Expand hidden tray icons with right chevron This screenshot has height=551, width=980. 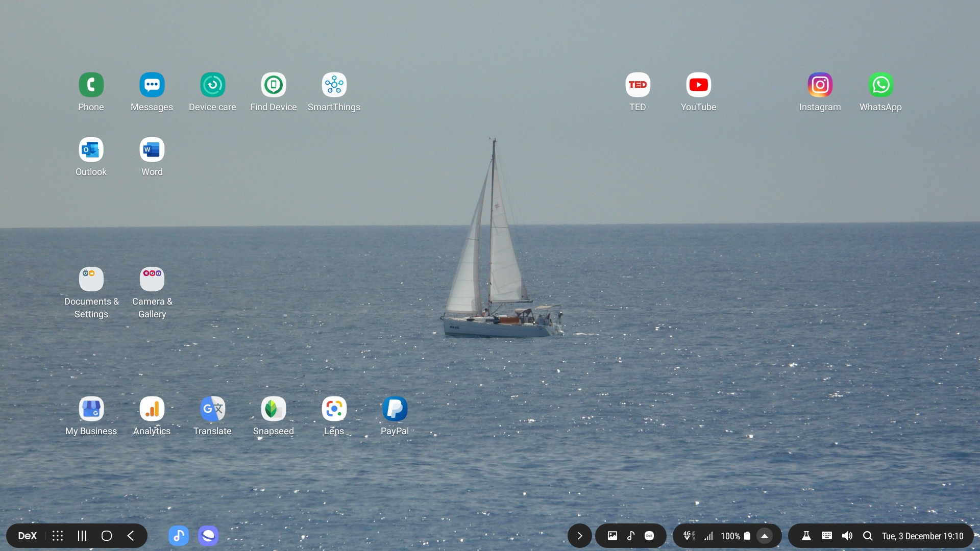click(x=579, y=536)
